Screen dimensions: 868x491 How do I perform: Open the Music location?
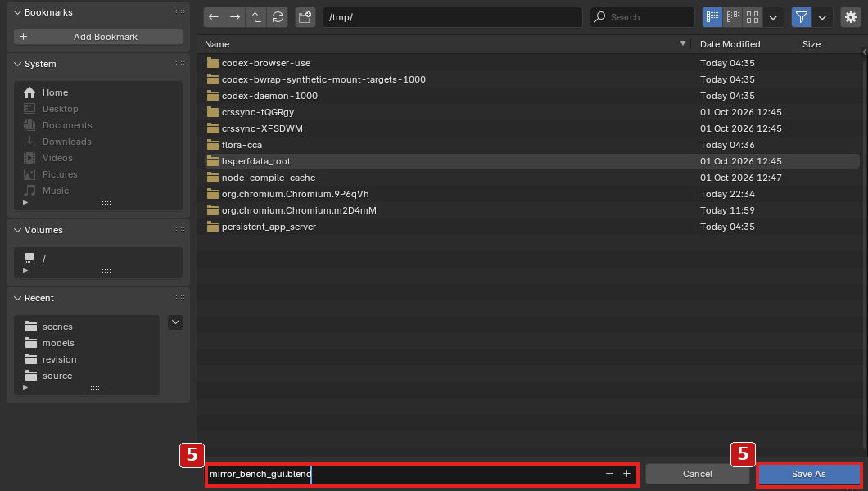98,191
